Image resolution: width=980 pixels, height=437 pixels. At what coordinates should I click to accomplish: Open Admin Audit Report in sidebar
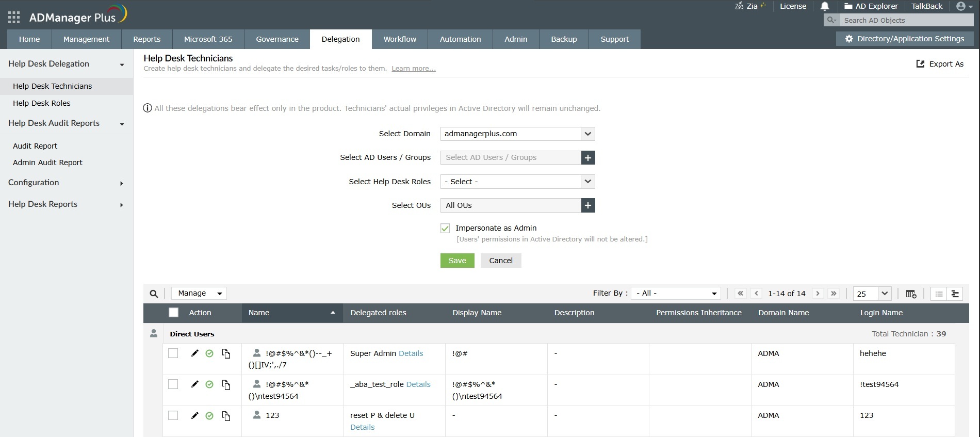(47, 163)
